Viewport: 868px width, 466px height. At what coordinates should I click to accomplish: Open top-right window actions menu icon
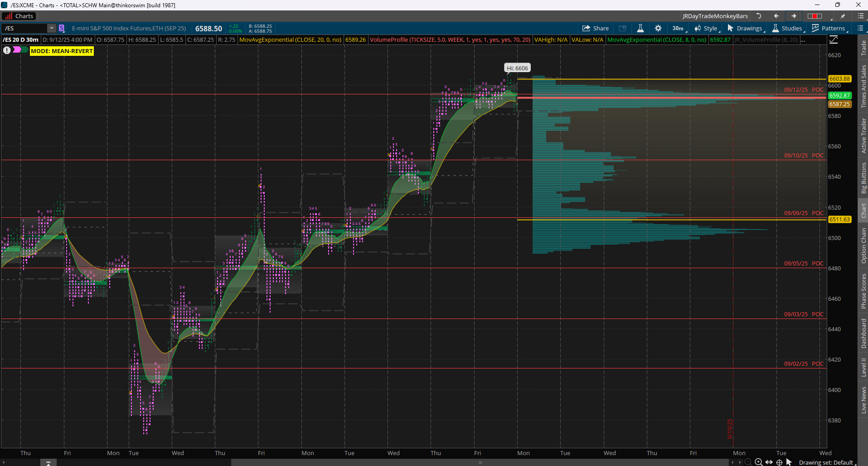pyautogui.click(x=860, y=16)
